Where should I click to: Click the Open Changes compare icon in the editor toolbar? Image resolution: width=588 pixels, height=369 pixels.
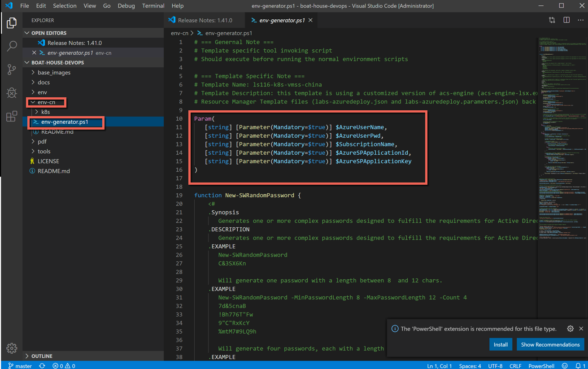552,20
